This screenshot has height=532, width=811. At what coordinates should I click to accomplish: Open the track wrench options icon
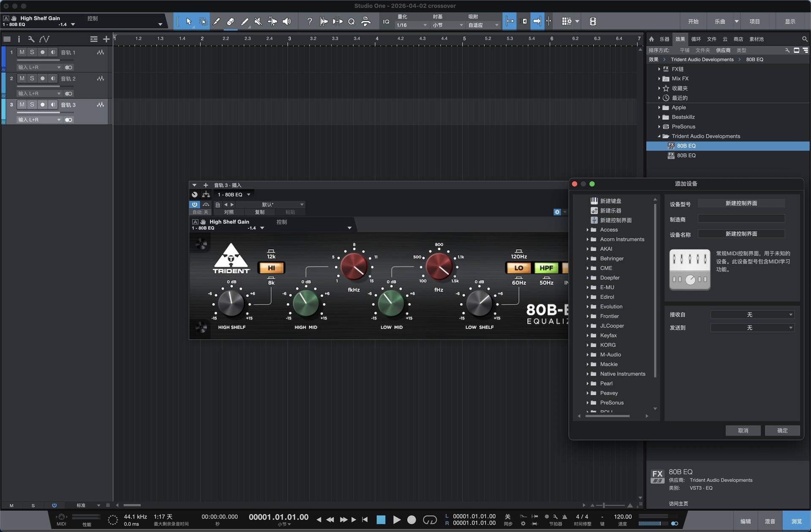(31, 39)
